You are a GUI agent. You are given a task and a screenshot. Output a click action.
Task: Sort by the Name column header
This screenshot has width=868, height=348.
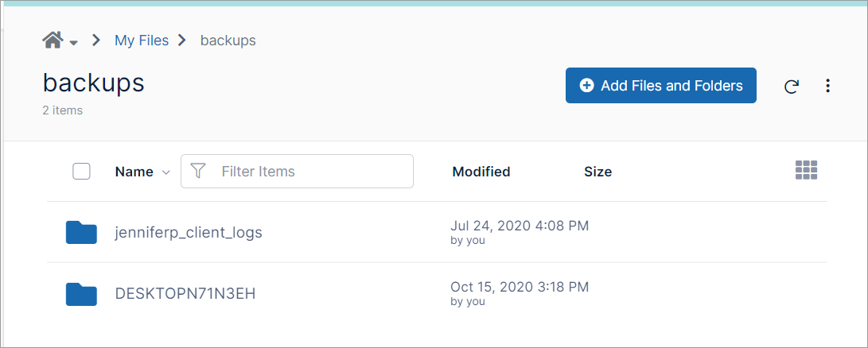click(134, 172)
